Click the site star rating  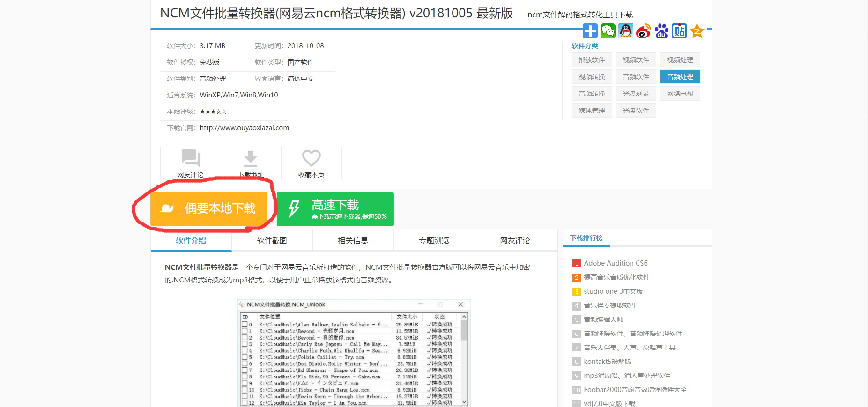(213, 111)
